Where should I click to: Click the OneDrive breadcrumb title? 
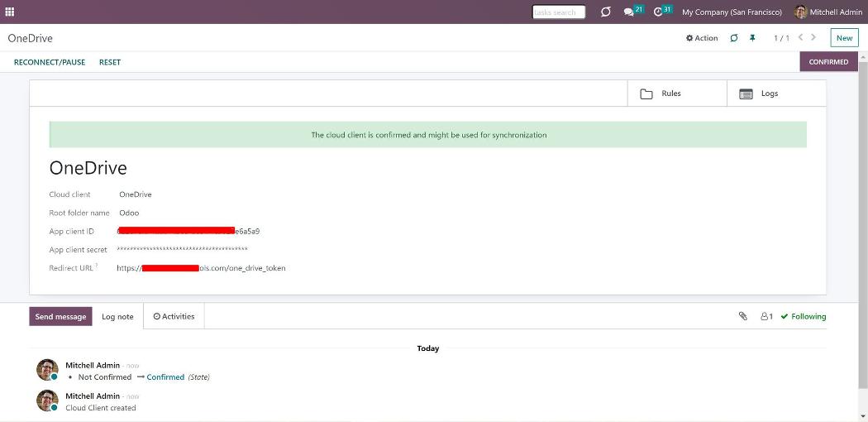point(30,38)
